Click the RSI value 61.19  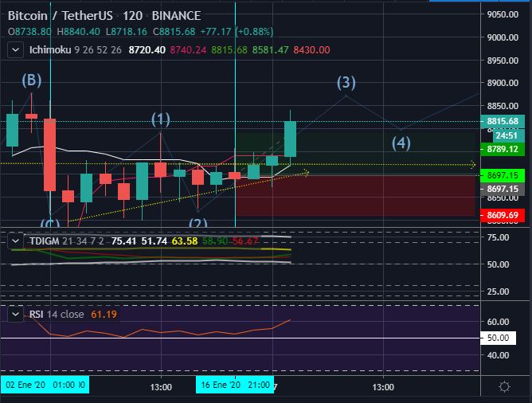point(104,314)
